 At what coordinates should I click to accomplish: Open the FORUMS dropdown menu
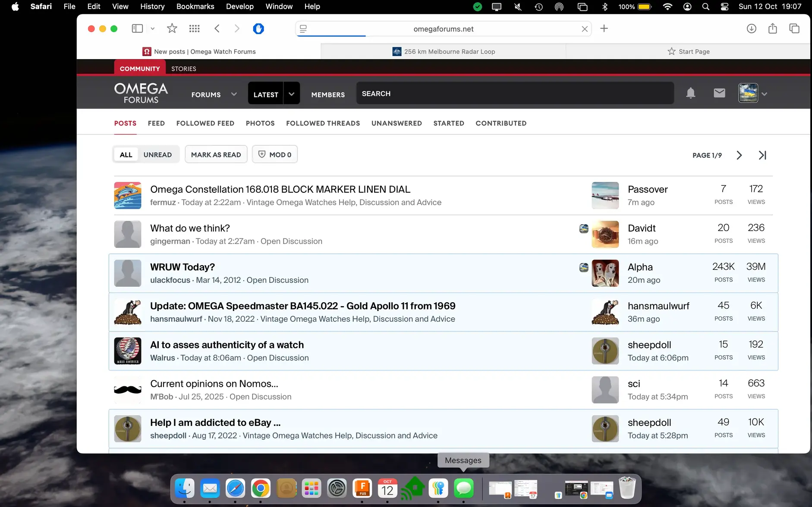(214, 94)
